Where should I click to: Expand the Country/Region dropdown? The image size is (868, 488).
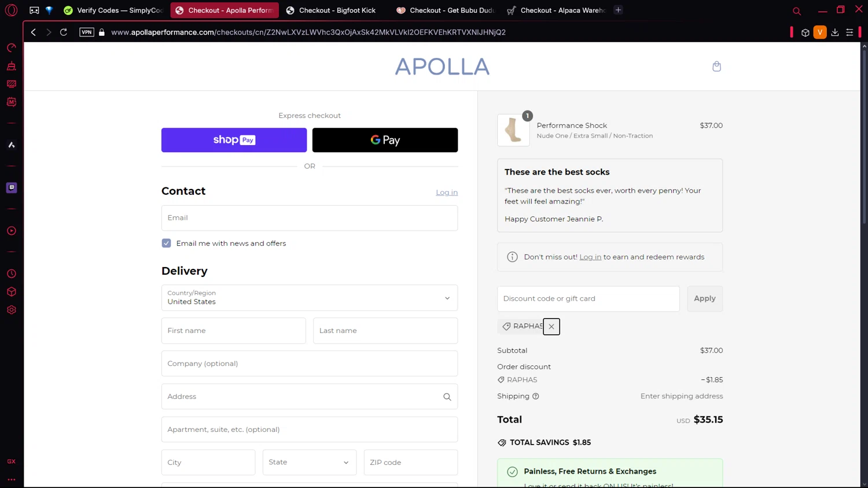(310, 298)
